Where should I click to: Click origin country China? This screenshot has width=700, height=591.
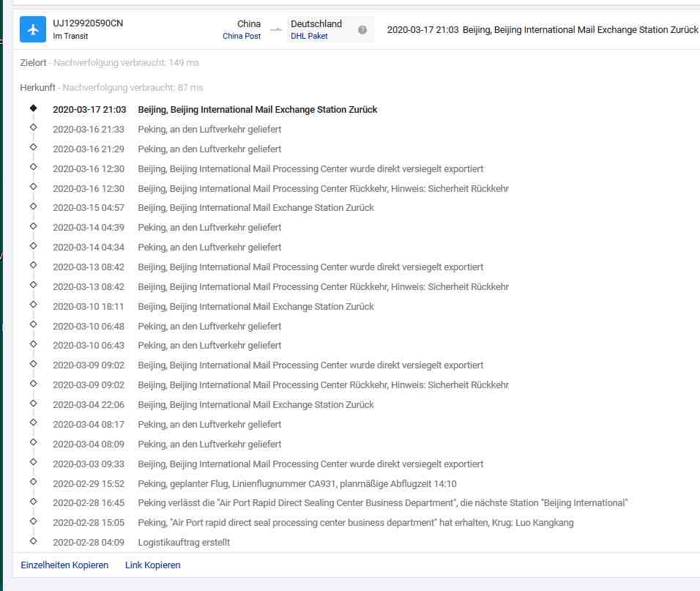[x=249, y=23]
